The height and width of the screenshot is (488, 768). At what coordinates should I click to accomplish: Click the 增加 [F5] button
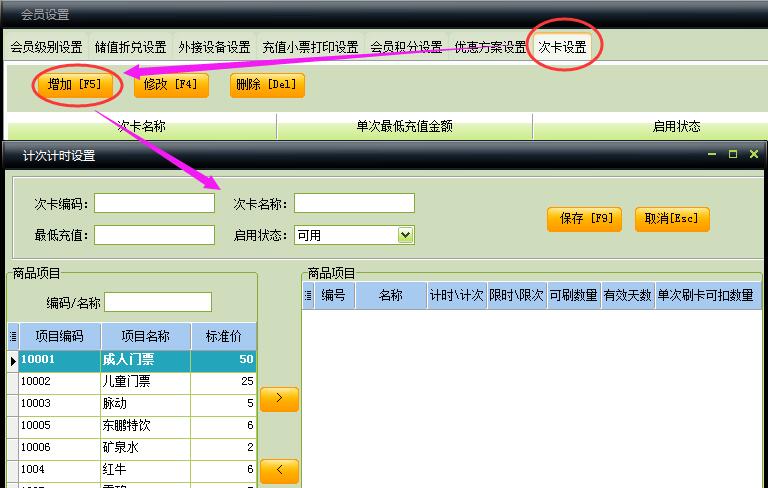pos(74,85)
